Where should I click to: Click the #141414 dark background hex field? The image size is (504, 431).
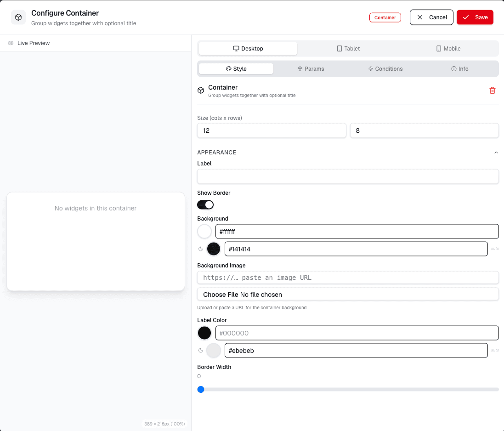(x=356, y=249)
